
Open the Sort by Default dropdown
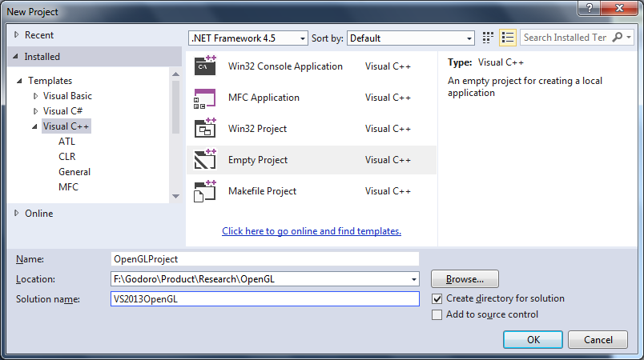tap(411, 38)
